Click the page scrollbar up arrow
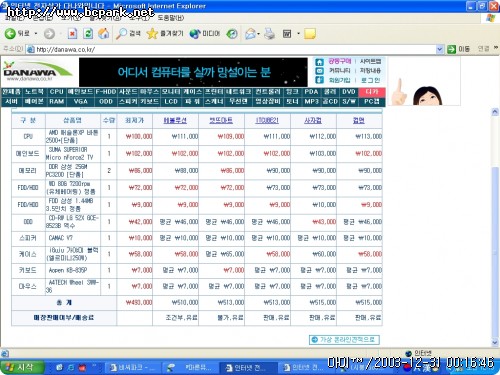 point(495,112)
